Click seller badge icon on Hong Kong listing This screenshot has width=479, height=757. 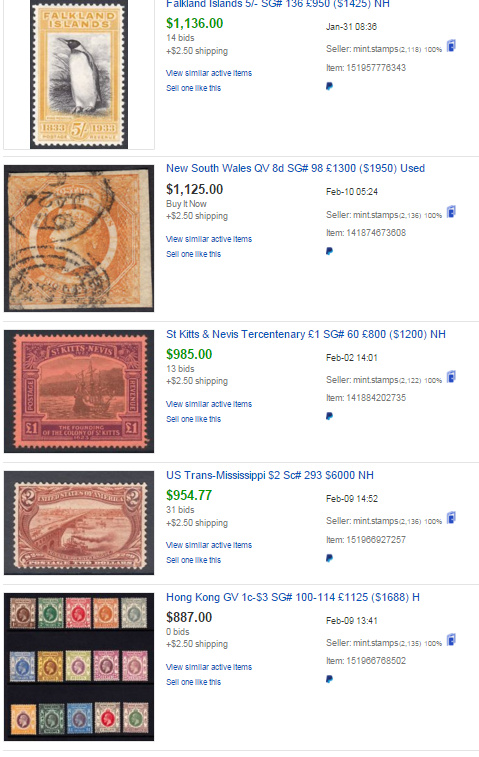[x=451, y=640]
